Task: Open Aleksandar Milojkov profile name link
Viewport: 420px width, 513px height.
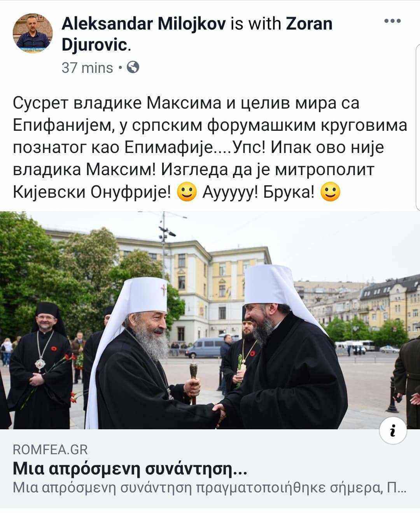Action: tap(143, 24)
